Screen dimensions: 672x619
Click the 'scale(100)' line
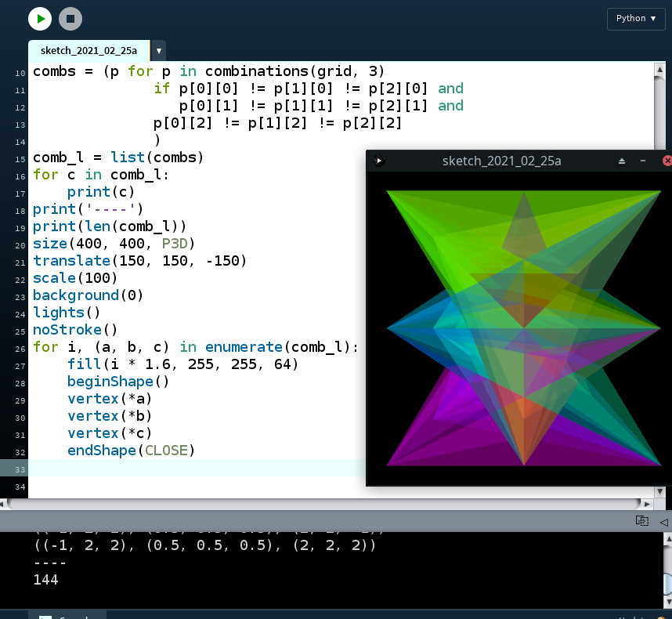75,278
